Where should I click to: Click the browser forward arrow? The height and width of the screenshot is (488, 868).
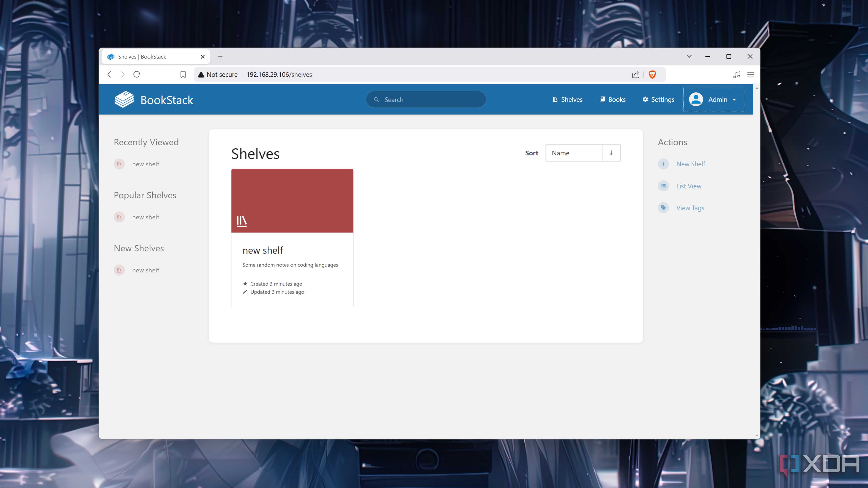(x=123, y=74)
